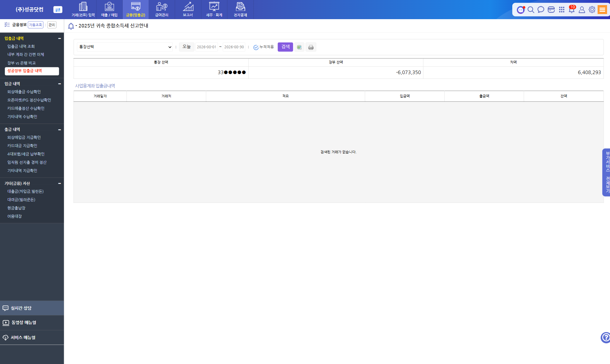
Task: Open 카드매출정산 수납확인
Action: tap(26, 108)
